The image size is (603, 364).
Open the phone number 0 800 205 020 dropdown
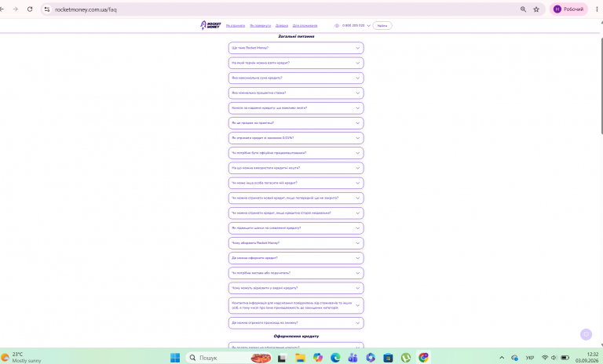(356, 26)
